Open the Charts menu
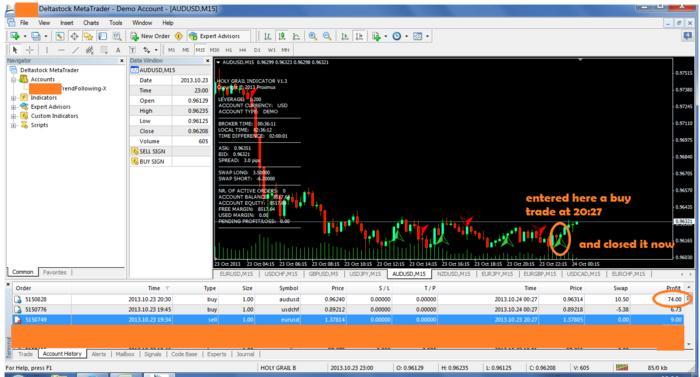Screen dimensions: 700x377 [x=91, y=22]
